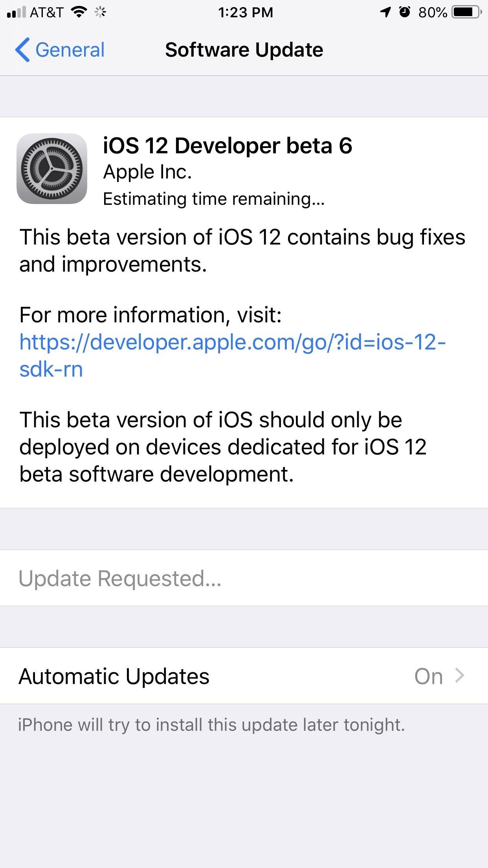488x868 pixels.
Task: Tap the network activity spinner icon
Action: [x=100, y=12]
